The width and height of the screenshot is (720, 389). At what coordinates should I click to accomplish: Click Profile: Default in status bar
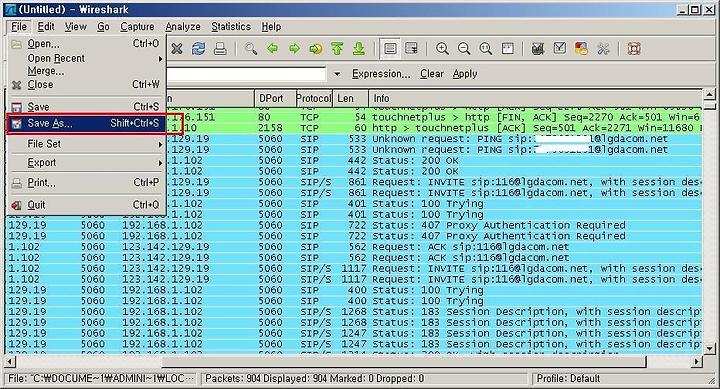tap(568, 379)
